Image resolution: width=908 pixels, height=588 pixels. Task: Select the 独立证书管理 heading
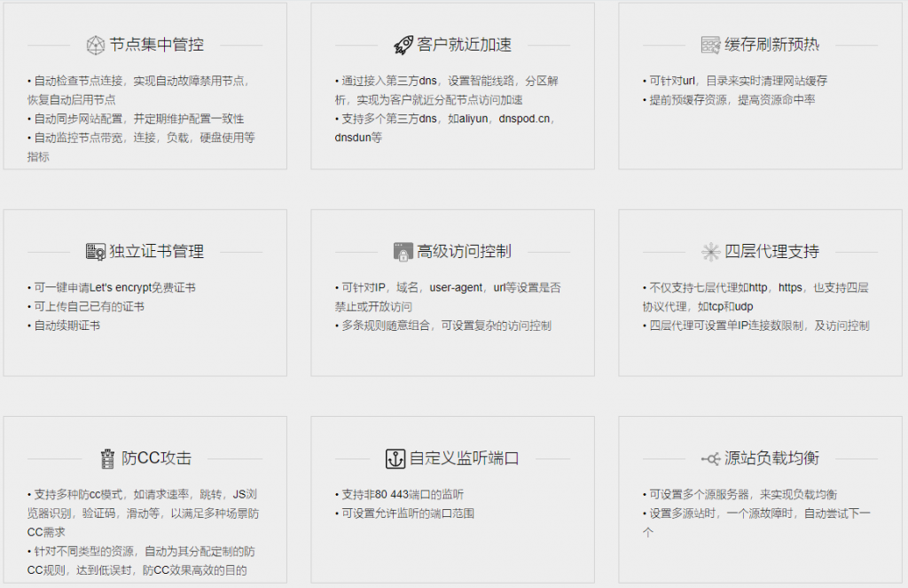(156, 251)
